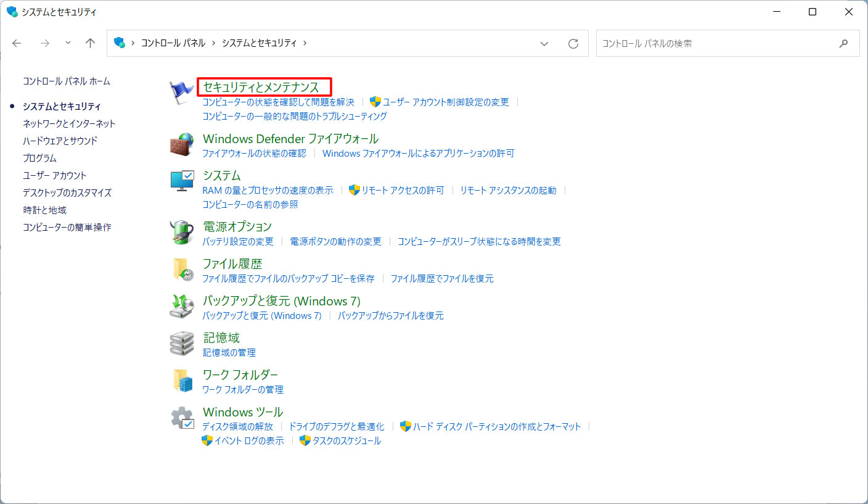The width and height of the screenshot is (868, 504).
Task: Expand the address bar history dropdown
Action: click(x=544, y=43)
